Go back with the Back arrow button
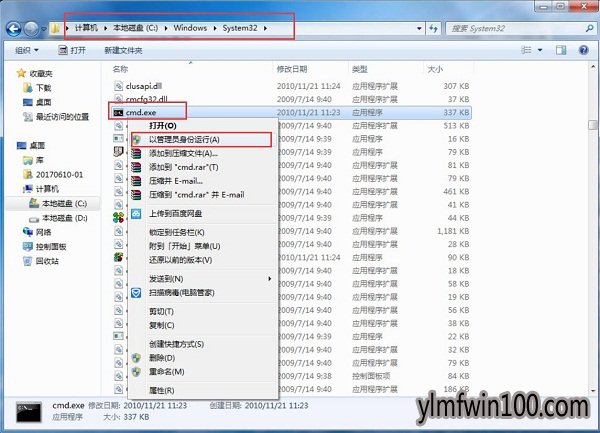The image size is (600, 433). (14, 29)
